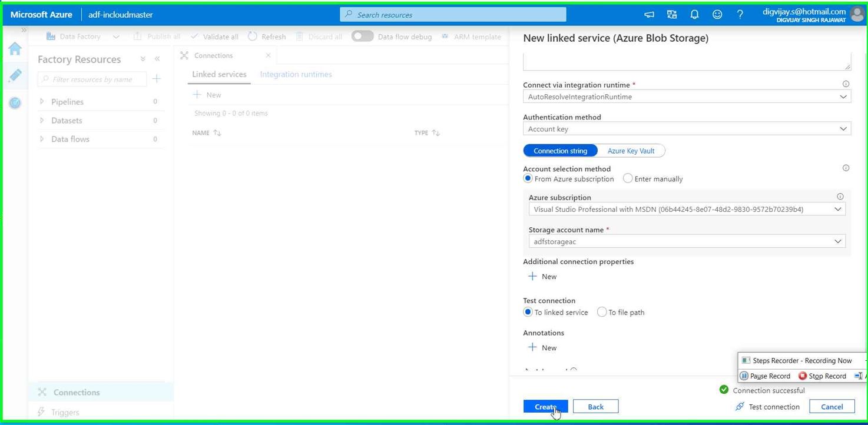Image resolution: width=868 pixels, height=425 pixels.
Task: Create new linked service via New
Action: point(207,95)
